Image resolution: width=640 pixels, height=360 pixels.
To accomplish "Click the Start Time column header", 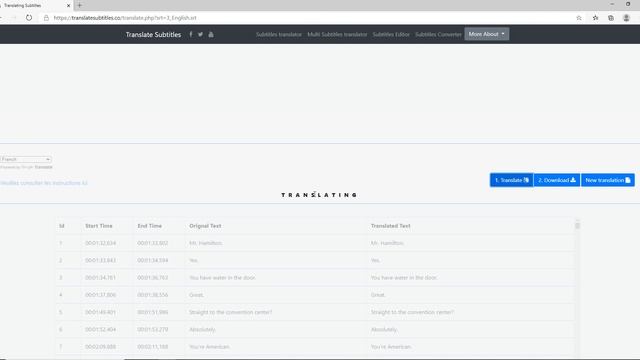I will point(99,226).
